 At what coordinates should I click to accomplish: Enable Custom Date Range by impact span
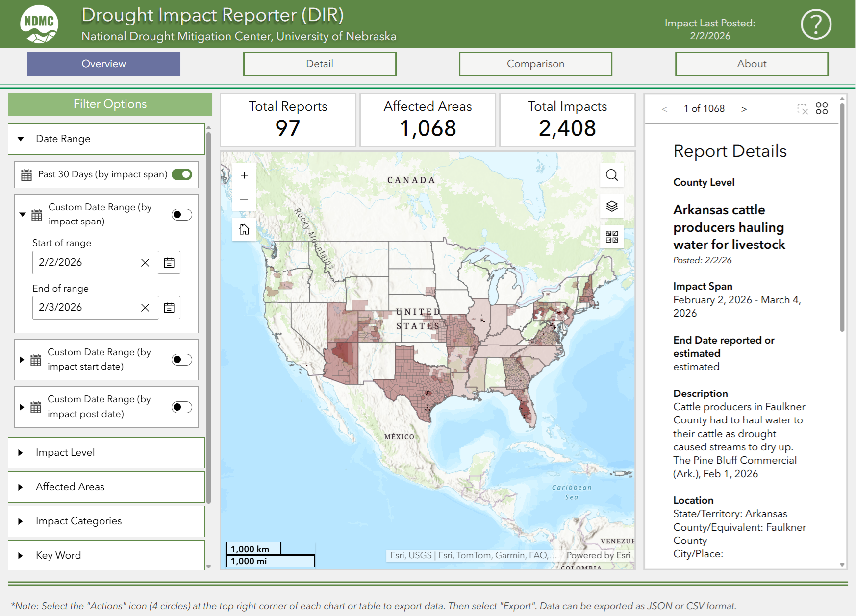pos(182,215)
